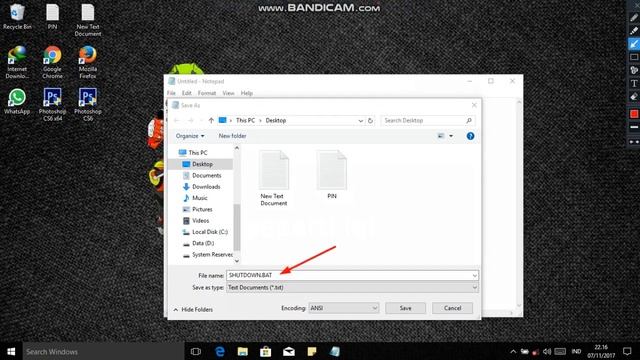Open the Help menu in Notepad
The width and height of the screenshot is (640, 360).
247,93
